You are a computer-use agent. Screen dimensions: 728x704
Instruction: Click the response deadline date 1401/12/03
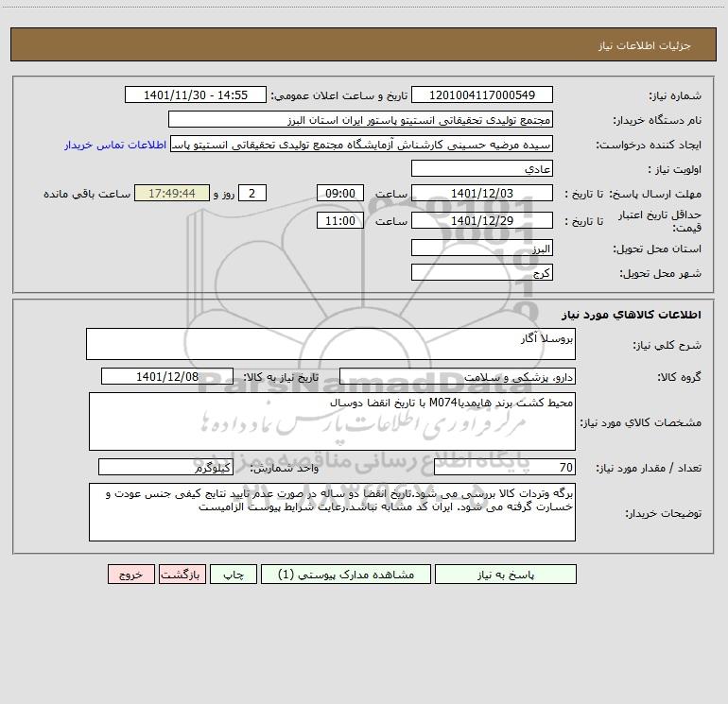point(482,193)
